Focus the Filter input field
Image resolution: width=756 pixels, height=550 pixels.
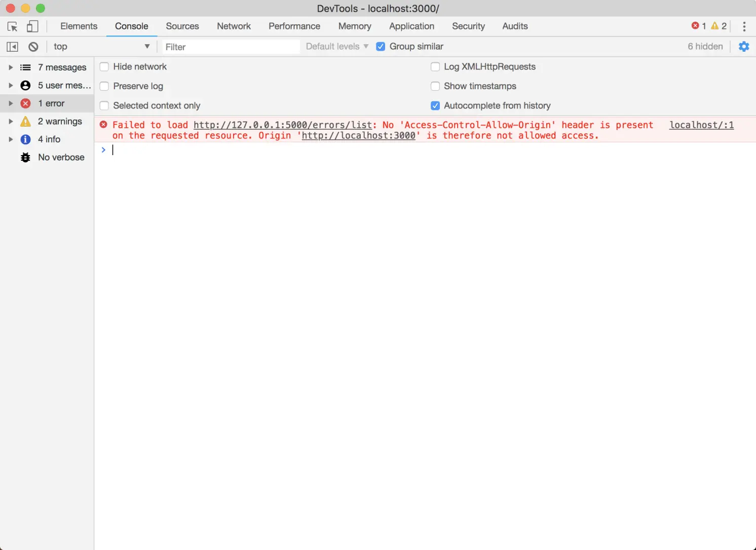click(231, 47)
